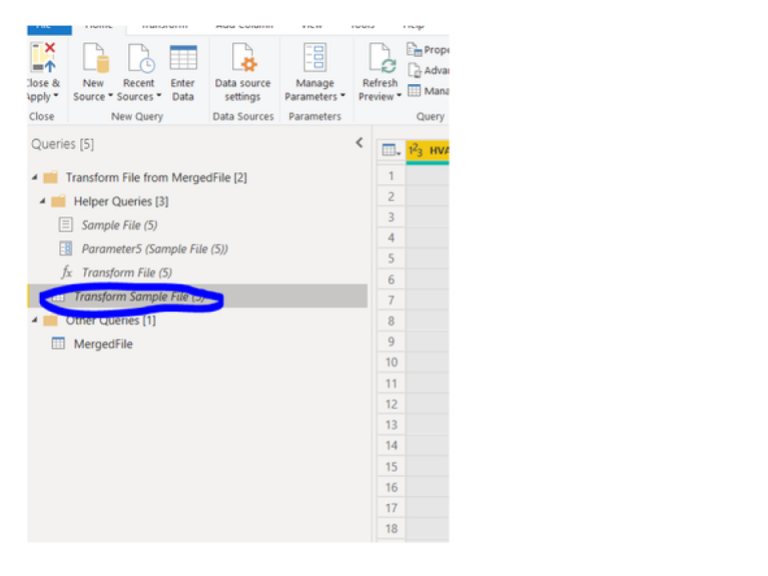Expand the Close & Apply dropdown arrow
Screen dimensions: 768x576
tap(56, 96)
